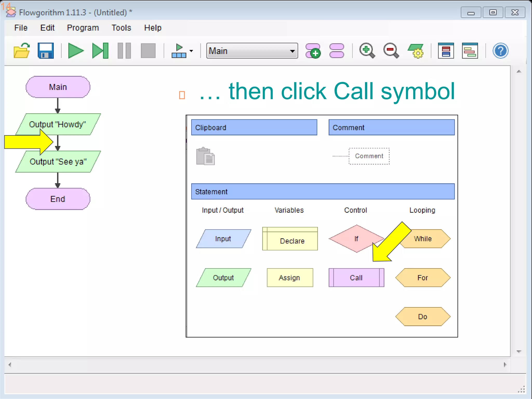
Task: Click the Add Function icon
Action: [313, 51]
